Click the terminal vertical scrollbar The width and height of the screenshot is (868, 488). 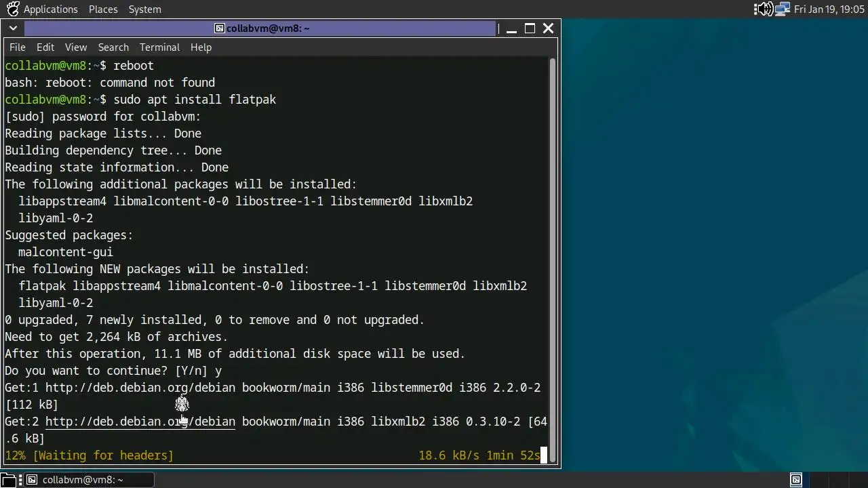pos(552,260)
